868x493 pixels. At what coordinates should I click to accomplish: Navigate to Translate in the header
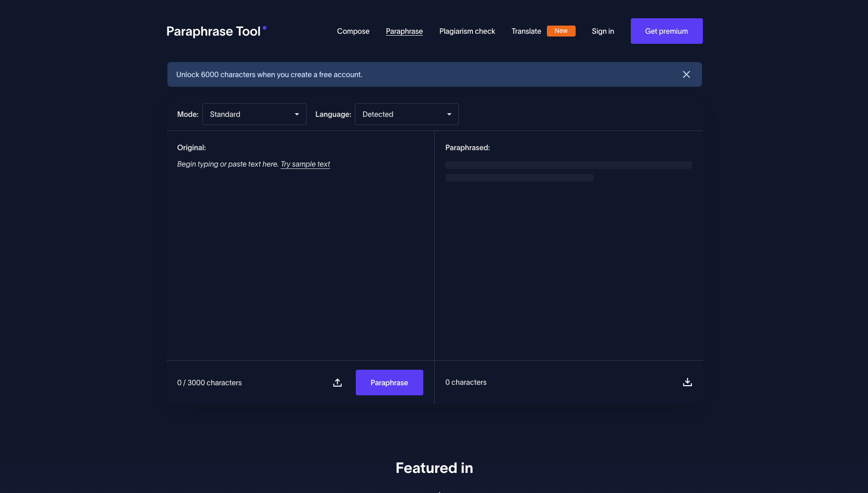pyautogui.click(x=526, y=31)
